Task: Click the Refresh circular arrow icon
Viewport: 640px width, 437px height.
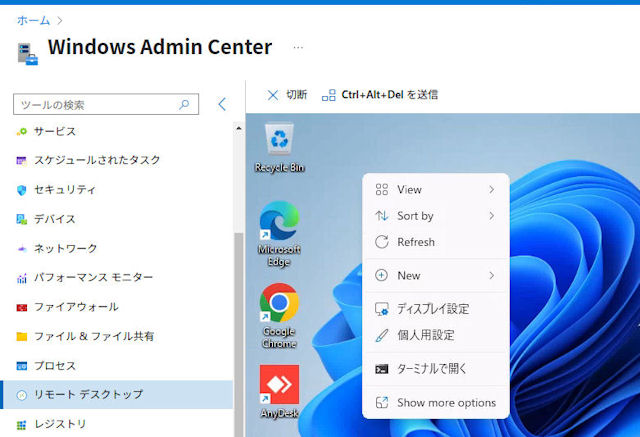Action: pyautogui.click(x=382, y=242)
